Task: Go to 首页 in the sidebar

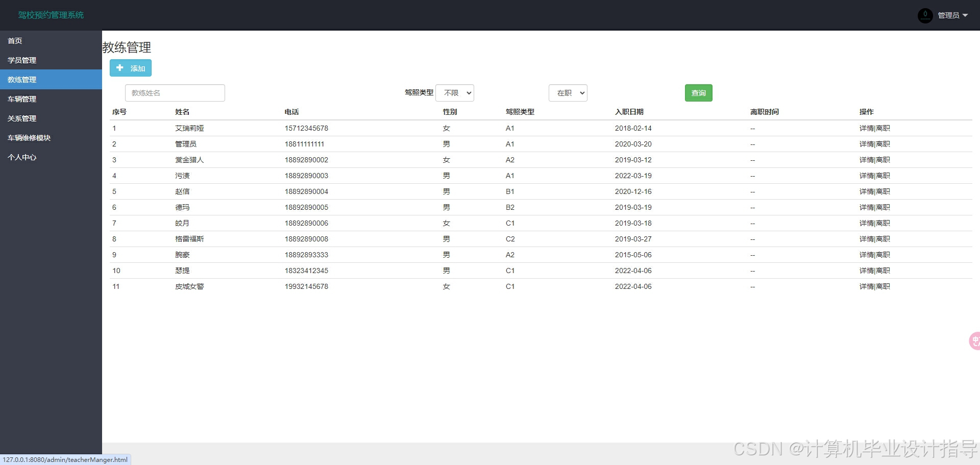Action: (x=51, y=41)
